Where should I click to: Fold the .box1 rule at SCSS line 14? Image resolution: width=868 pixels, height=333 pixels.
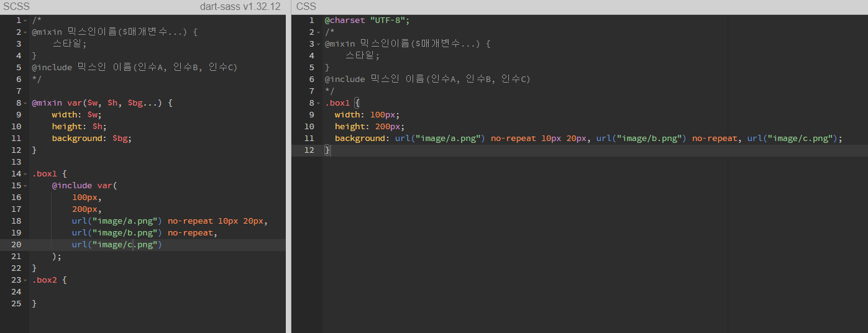[x=25, y=174]
